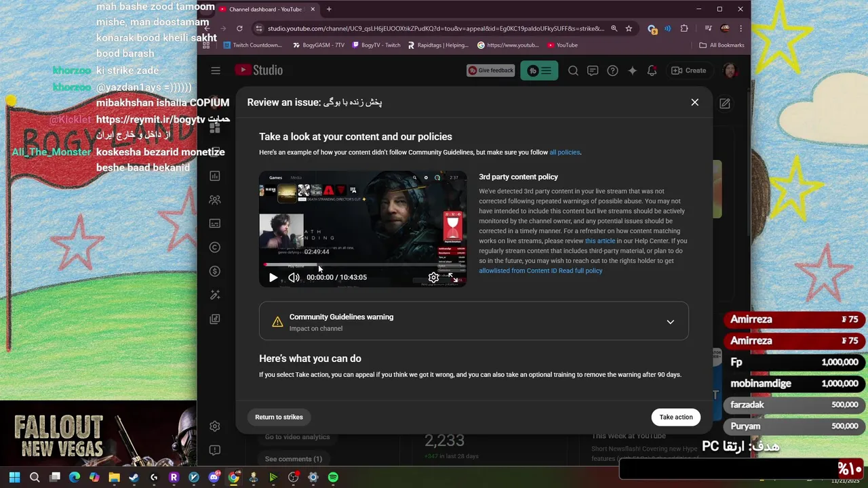Open Audio library icon in sidebar
The image size is (868, 488).
click(x=215, y=319)
